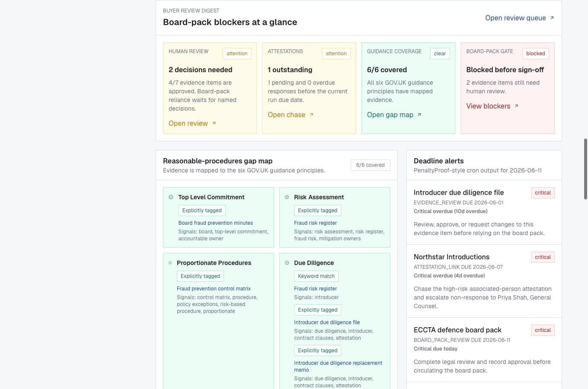Click Critical overdue (4d overdue) text

coord(449,276)
